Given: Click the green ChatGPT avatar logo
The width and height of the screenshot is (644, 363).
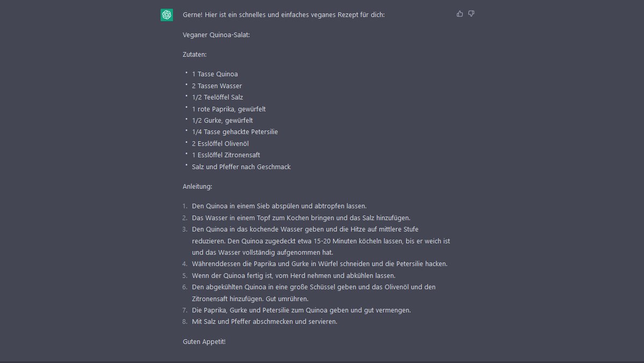Looking at the screenshot, I should (x=167, y=15).
